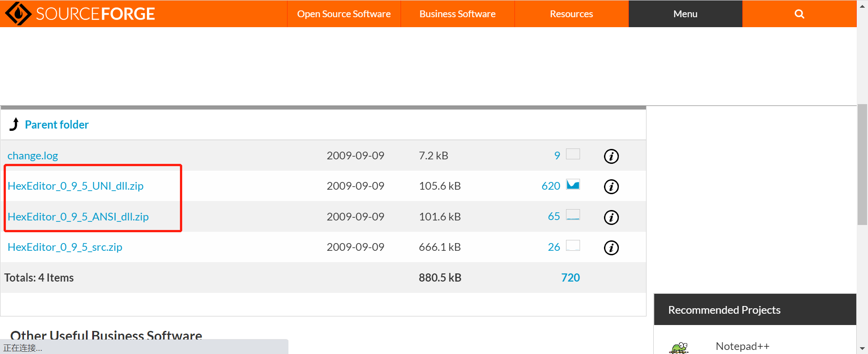View download stats chart for change.log

[573, 154]
